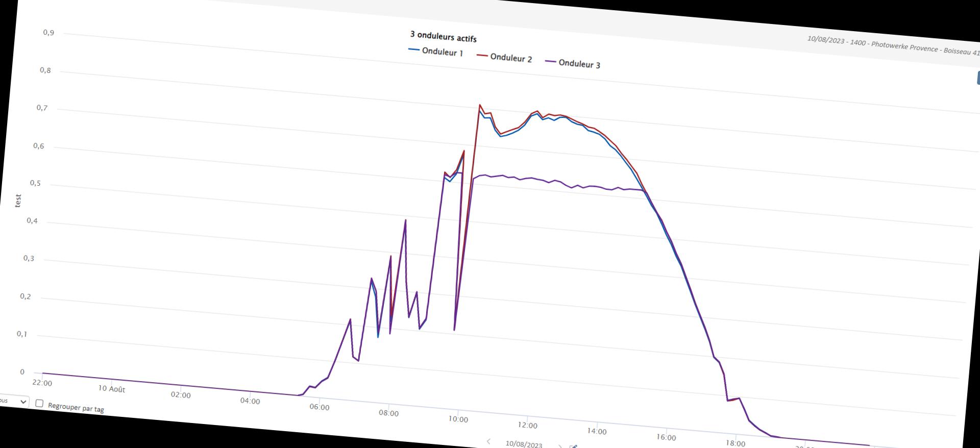The image size is (980, 448).
Task: Click the 14:00 x-axis label
Action: coord(597,432)
